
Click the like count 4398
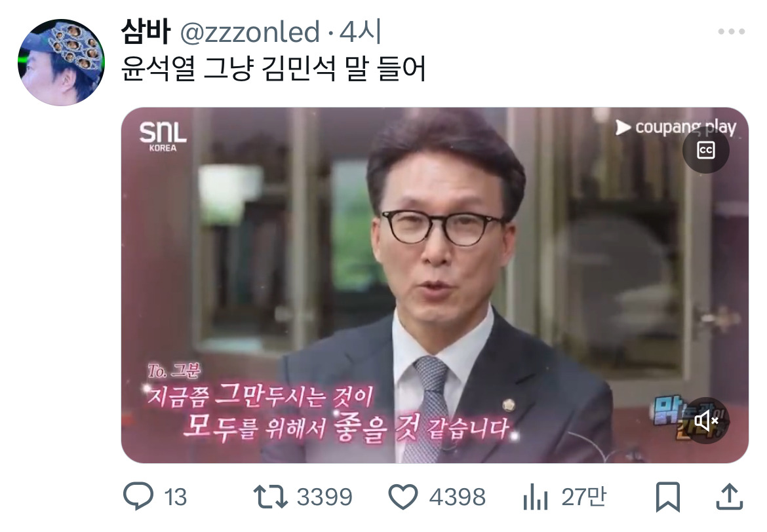[x=458, y=497]
